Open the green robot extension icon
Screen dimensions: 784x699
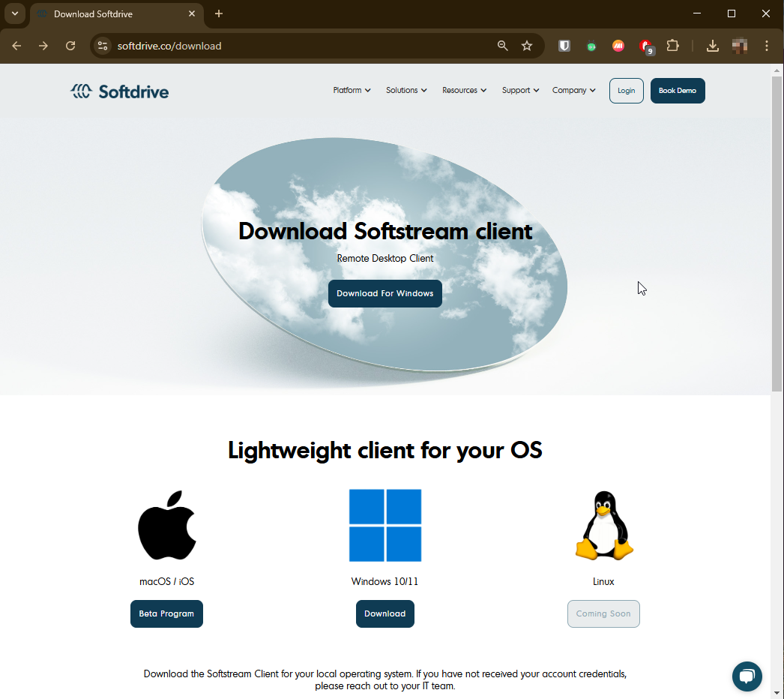[x=591, y=46]
